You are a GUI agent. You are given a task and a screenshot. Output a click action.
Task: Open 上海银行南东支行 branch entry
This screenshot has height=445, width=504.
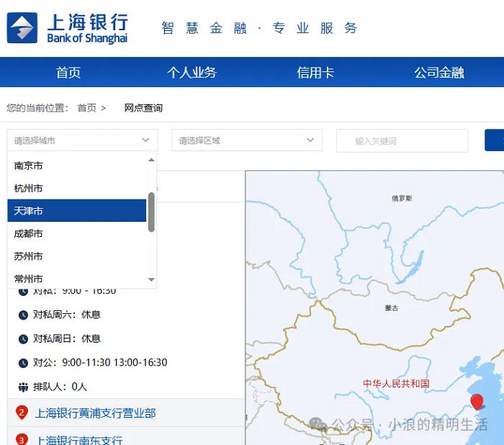[79, 440]
